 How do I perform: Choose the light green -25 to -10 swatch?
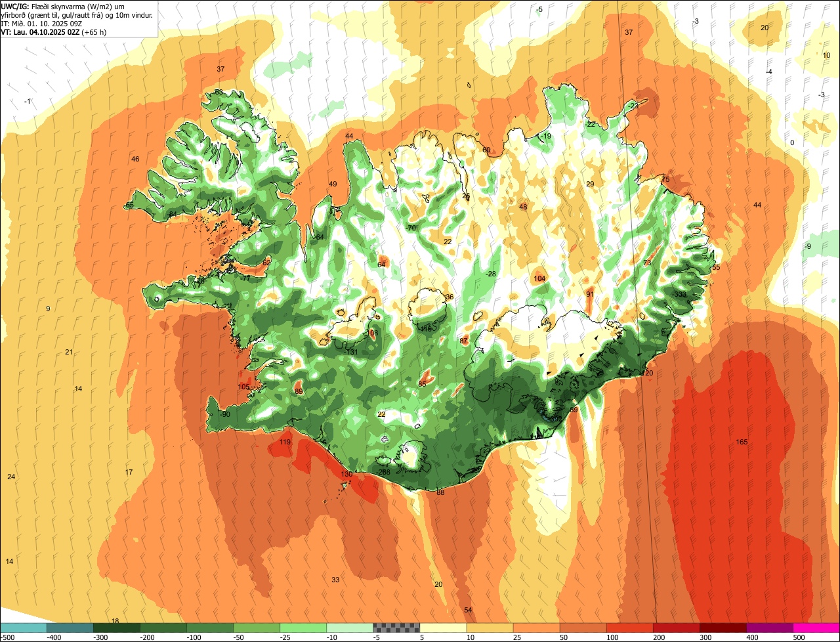click(x=303, y=628)
